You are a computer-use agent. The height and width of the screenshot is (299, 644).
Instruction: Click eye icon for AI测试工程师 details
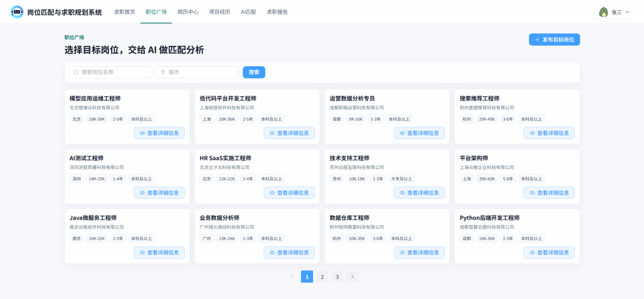point(143,193)
